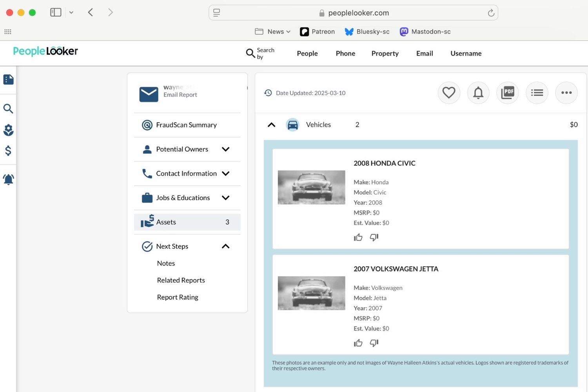This screenshot has height=392, width=588.
Task: Select the Email search tab
Action: pyautogui.click(x=425, y=54)
